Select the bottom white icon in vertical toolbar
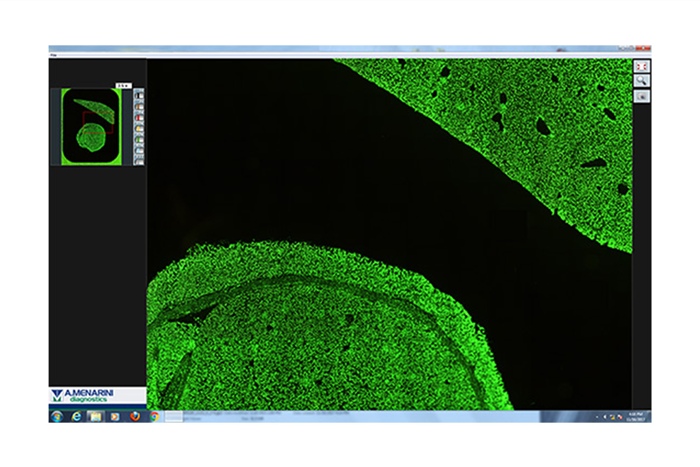700x467 pixels. click(x=139, y=159)
